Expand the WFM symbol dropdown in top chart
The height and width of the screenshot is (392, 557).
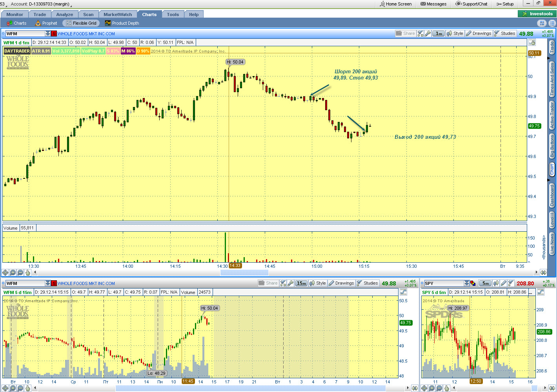pyautogui.click(x=48, y=34)
